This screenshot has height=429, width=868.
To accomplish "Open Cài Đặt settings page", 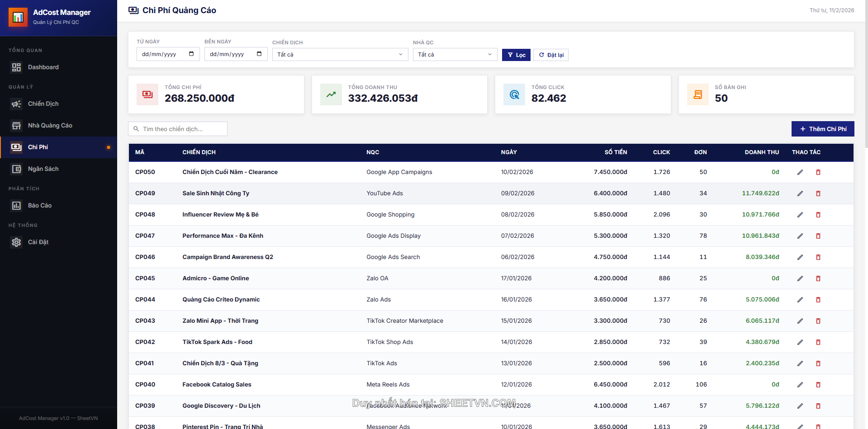I will coord(38,242).
